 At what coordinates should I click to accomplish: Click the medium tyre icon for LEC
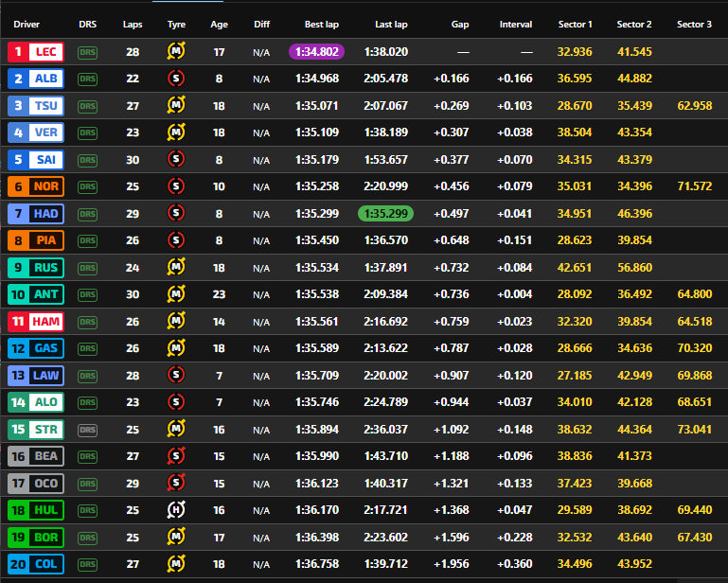(176, 52)
